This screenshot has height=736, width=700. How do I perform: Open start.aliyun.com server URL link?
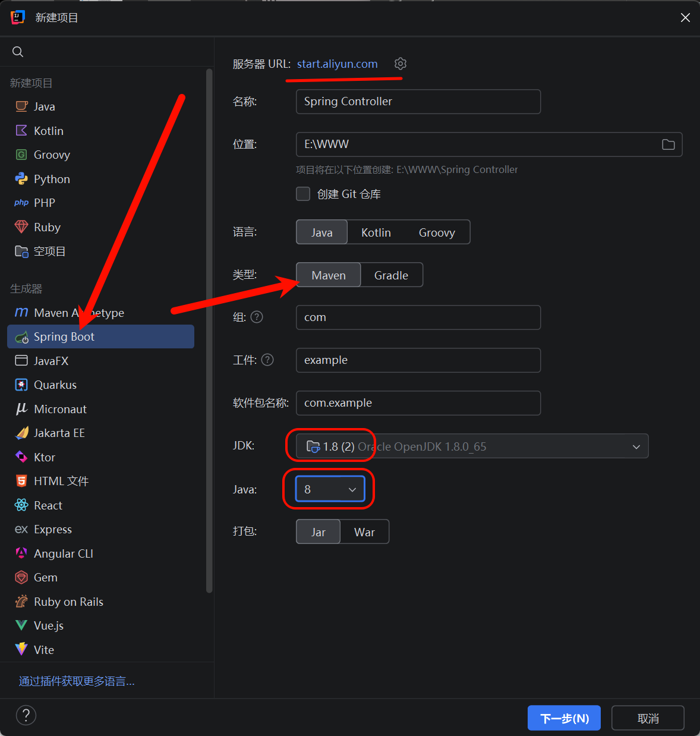click(x=338, y=64)
